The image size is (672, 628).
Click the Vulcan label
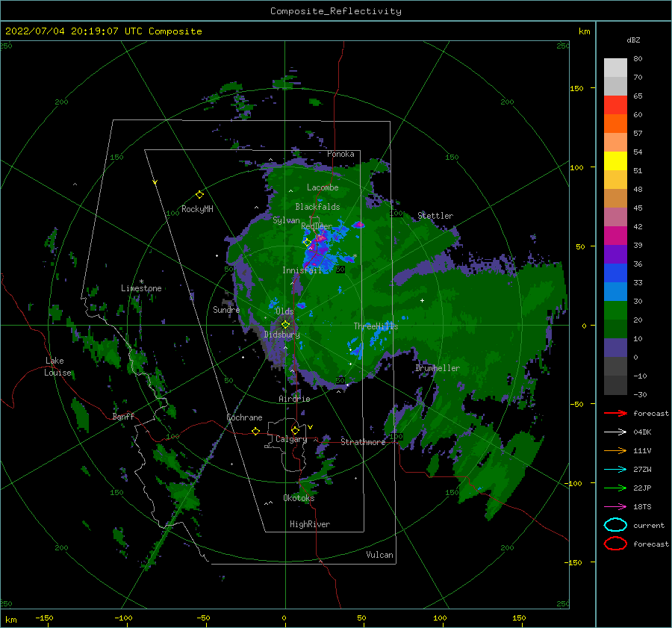pos(380,555)
